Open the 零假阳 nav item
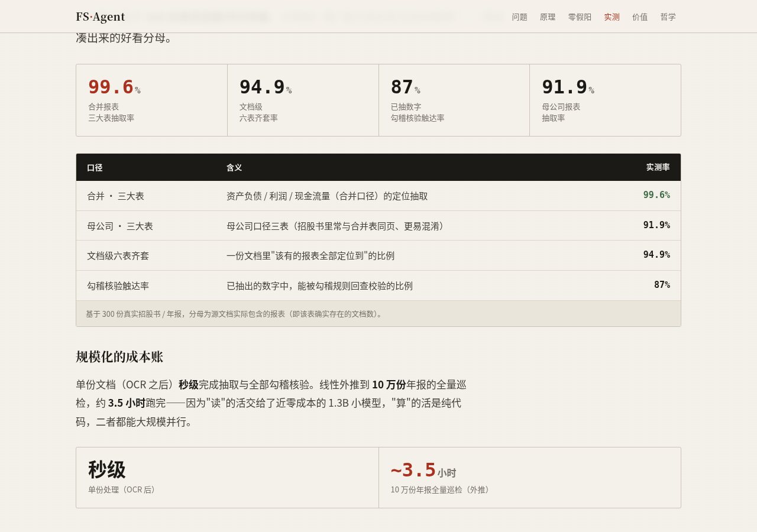Screen dimensions: 757x532 point(580,17)
